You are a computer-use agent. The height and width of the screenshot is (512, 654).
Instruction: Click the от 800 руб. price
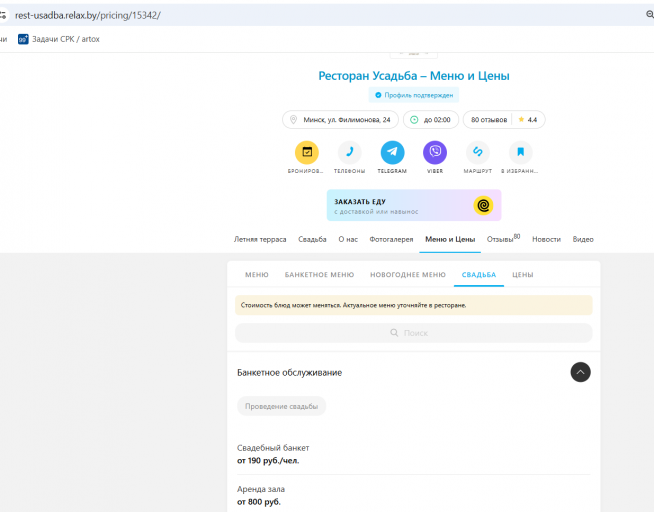(259, 502)
